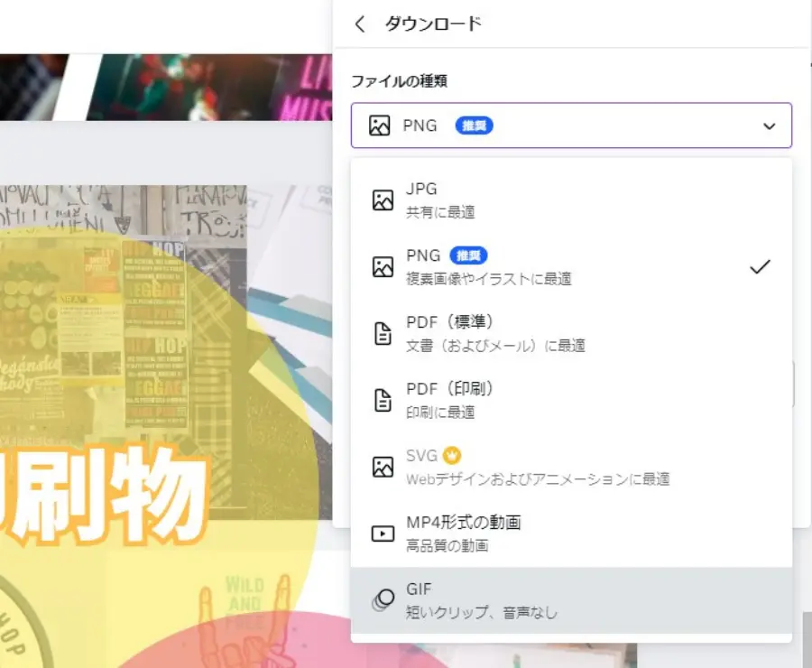Viewport: 812px width, 668px height.
Task: Open the ファイルの種類 PNG dropdown
Action: [x=571, y=125]
